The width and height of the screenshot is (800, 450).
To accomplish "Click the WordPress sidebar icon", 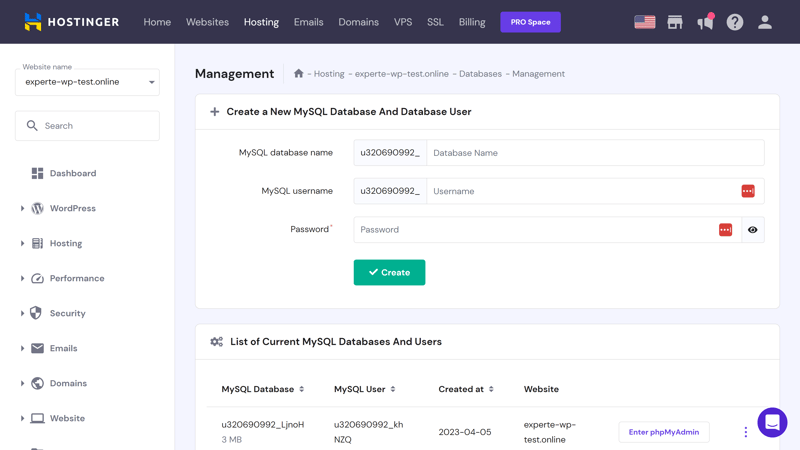I will [37, 208].
